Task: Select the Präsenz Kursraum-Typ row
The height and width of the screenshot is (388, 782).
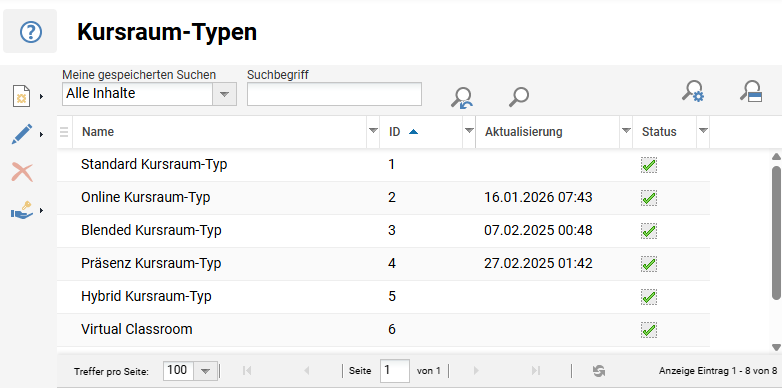Action: [383, 264]
